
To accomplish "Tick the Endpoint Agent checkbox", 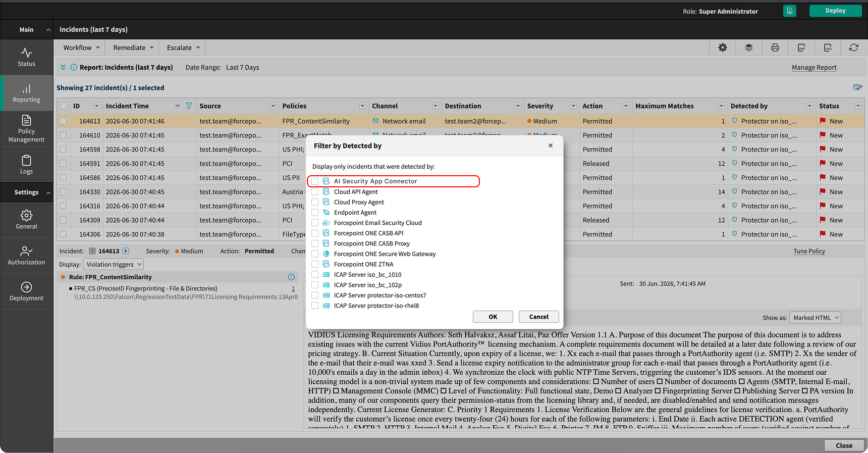I will coord(315,213).
